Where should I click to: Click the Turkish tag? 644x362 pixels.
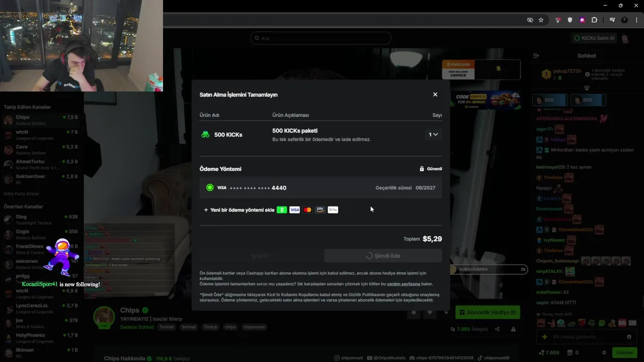click(x=167, y=327)
